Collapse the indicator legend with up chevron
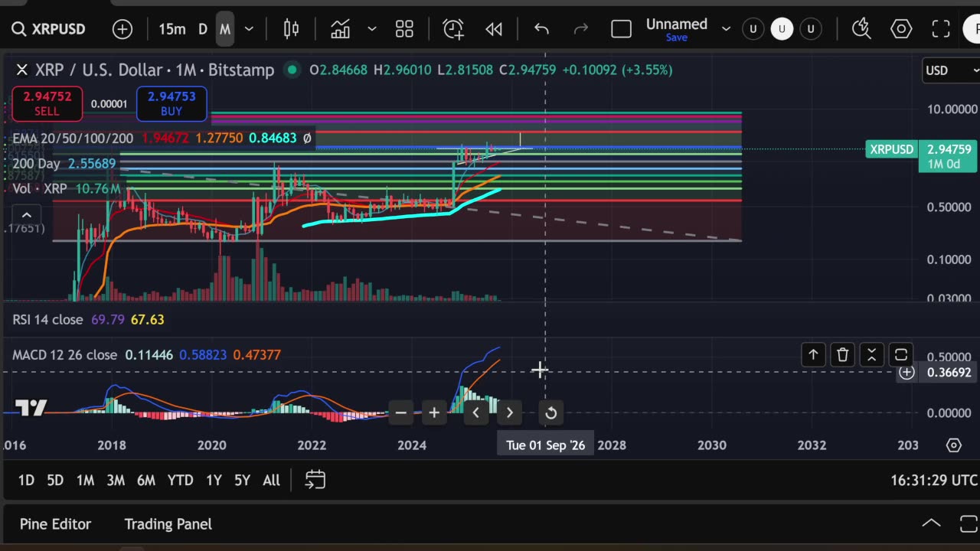 pyautogui.click(x=26, y=215)
